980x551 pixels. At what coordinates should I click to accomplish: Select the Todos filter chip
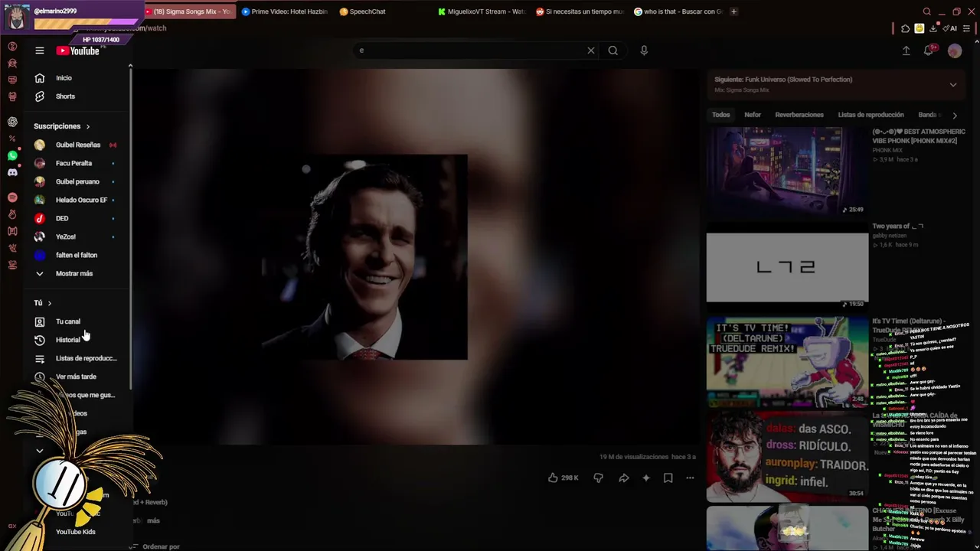point(721,115)
